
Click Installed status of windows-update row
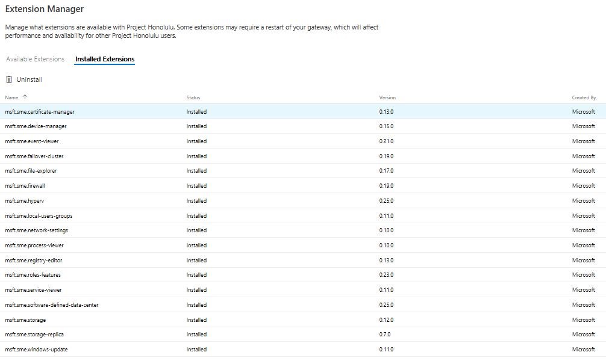coord(197,350)
